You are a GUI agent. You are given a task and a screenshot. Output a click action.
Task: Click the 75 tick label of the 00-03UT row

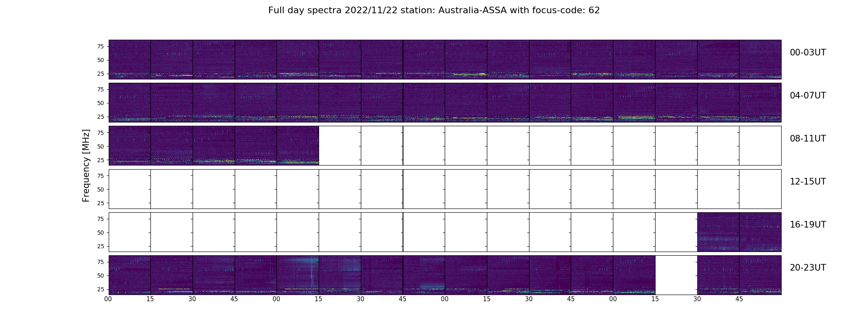[x=100, y=46]
